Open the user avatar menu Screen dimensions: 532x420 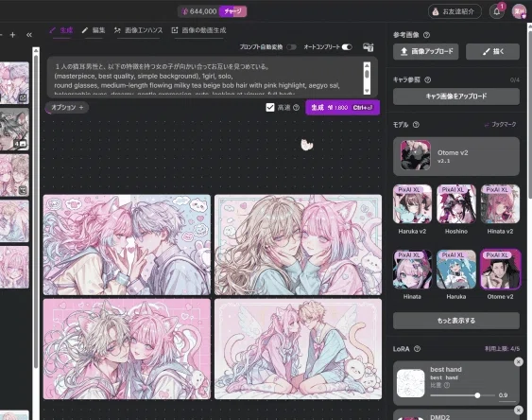[519, 11]
